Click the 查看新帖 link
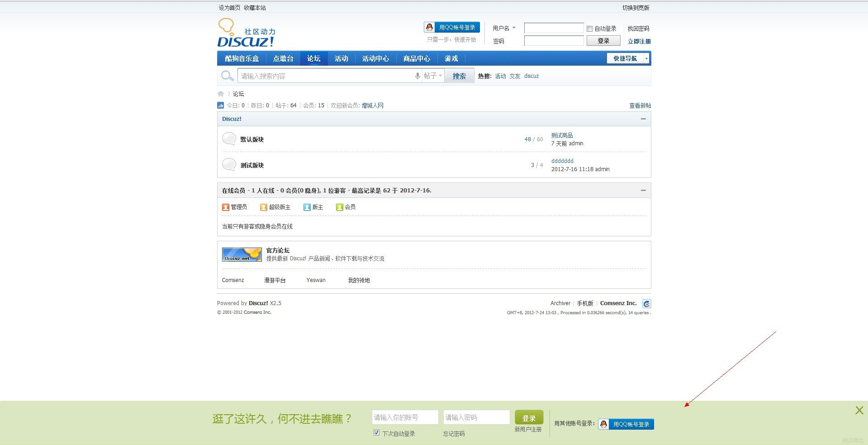The width and height of the screenshot is (868, 445). (x=640, y=105)
